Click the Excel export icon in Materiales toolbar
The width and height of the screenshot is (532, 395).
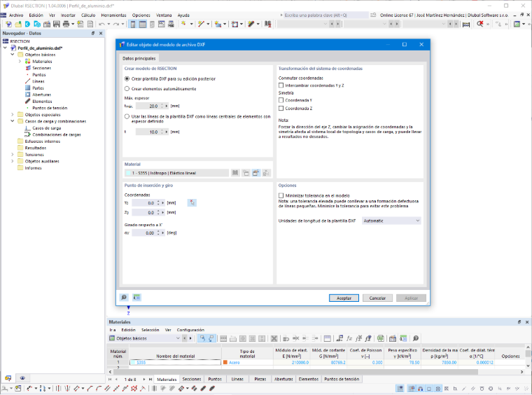(x=380, y=338)
